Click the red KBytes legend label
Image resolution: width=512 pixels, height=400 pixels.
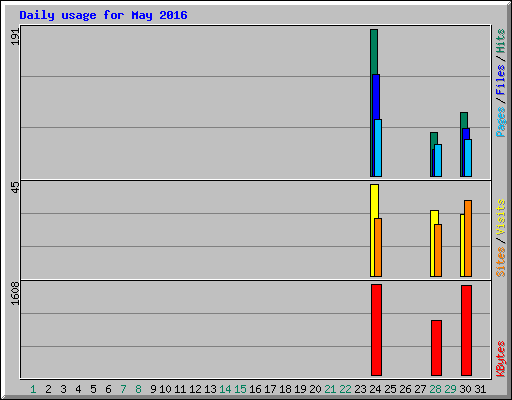point(500,359)
